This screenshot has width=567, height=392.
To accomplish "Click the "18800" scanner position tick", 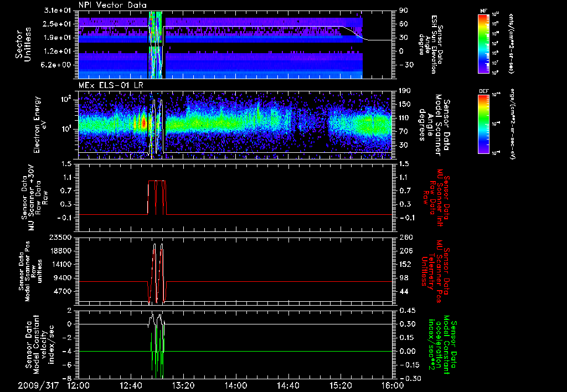I will (61, 251).
